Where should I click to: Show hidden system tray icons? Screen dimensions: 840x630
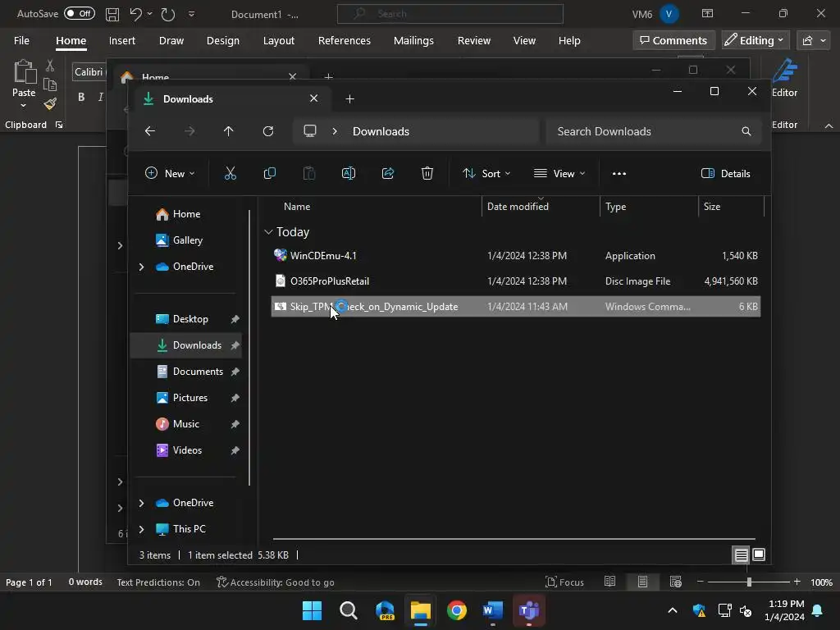pyautogui.click(x=673, y=610)
